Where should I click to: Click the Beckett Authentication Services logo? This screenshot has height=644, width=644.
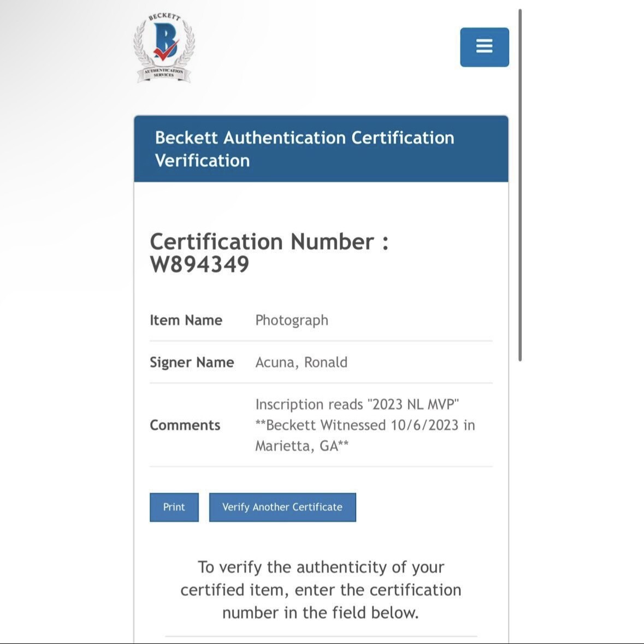click(x=164, y=48)
